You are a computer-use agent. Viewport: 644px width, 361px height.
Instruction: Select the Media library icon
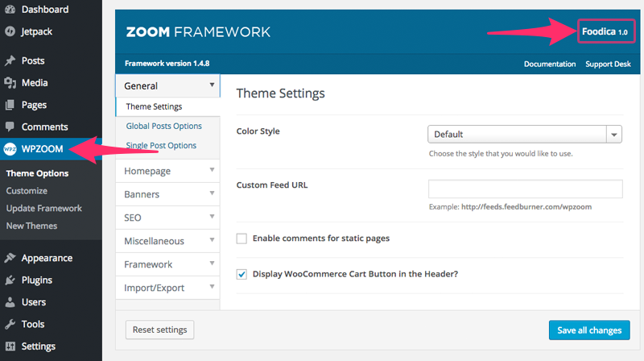10,83
